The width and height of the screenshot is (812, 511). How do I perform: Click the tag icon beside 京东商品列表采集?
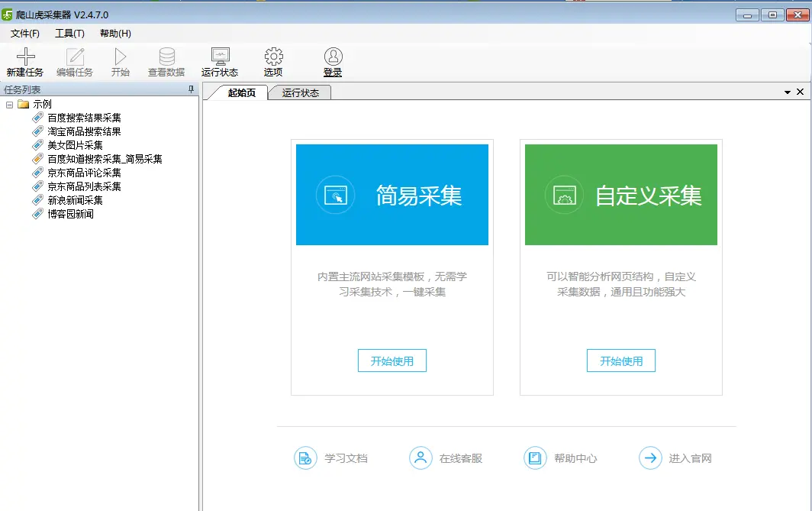38,186
